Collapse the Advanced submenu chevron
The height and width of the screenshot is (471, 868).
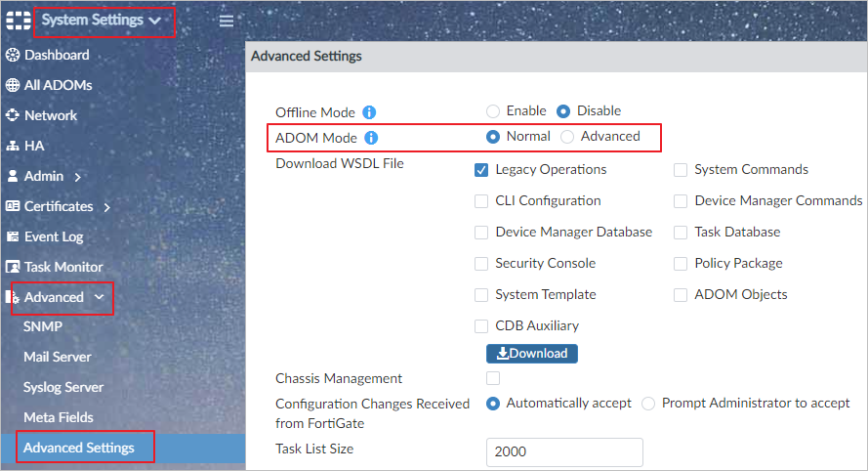(99, 297)
